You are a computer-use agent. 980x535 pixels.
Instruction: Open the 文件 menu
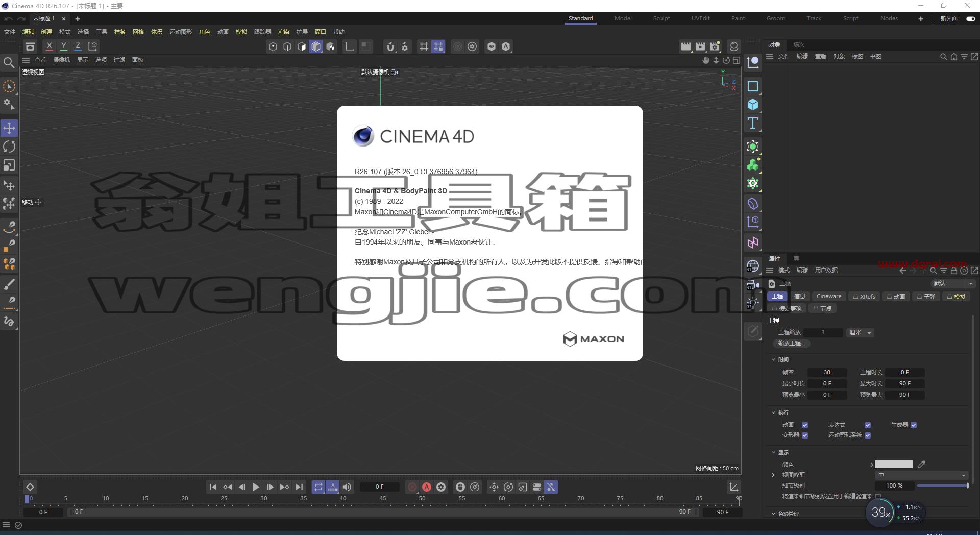click(10, 32)
